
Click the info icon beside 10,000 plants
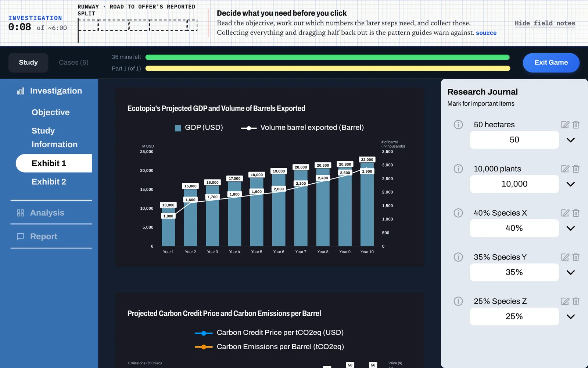click(458, 169)
